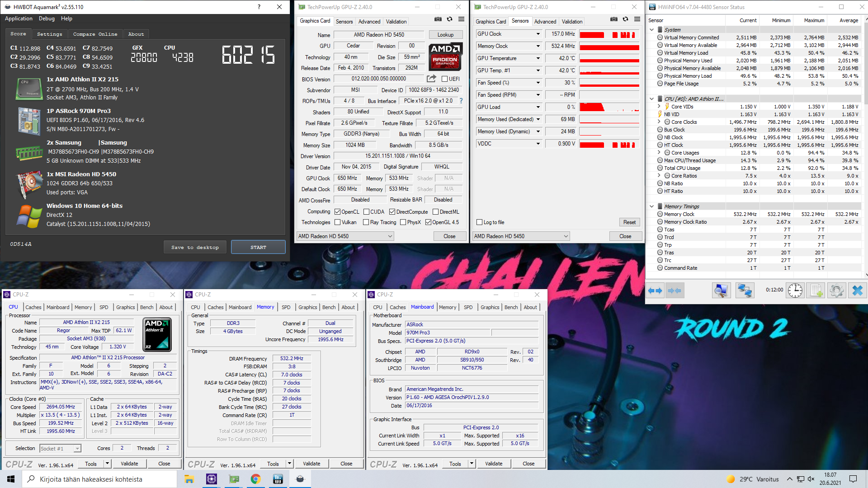Open Application menu in HWBOT Aquamark
This screenshot has height=488, width=868.
(x=19, y=19)
